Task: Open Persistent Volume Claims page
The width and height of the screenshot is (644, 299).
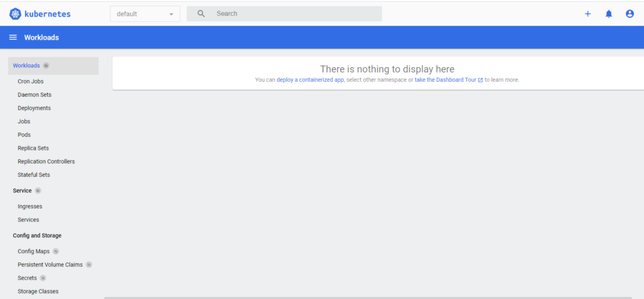Action: click(50, 264)
